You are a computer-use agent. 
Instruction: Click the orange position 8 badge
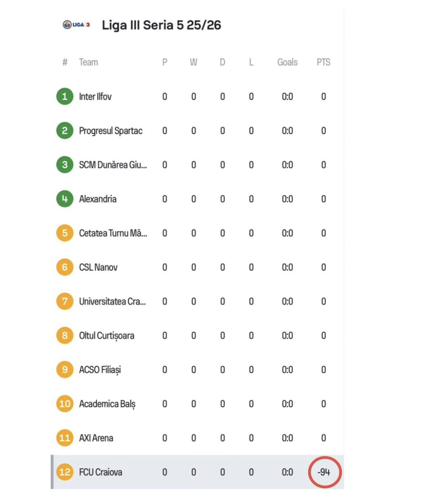pyautogui.click(x=64, y=335)
